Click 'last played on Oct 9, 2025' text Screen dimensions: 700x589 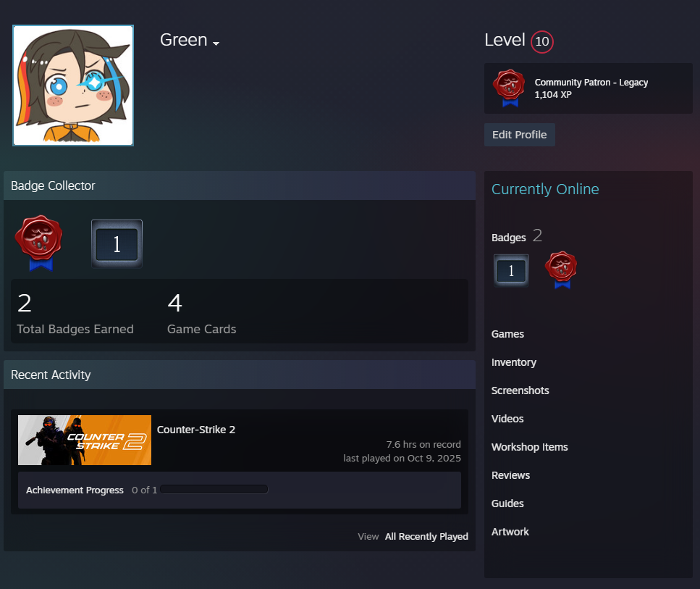pos(402,458)
